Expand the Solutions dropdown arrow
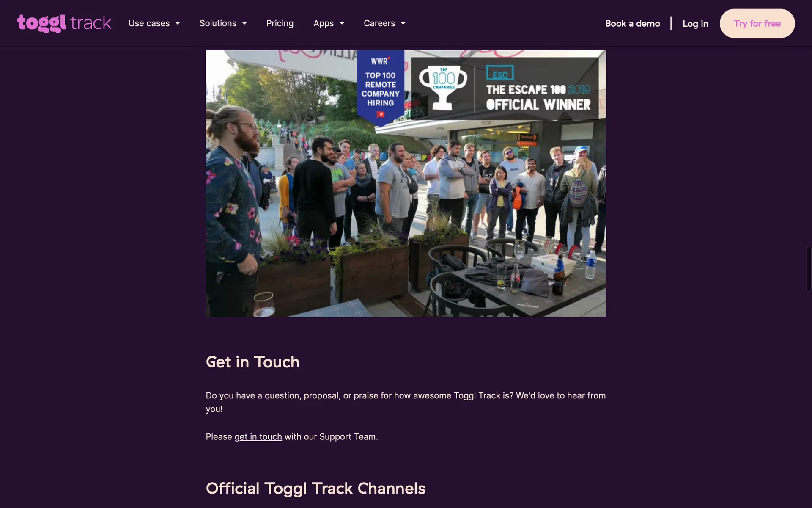812x508 pixels. point(244,24)
